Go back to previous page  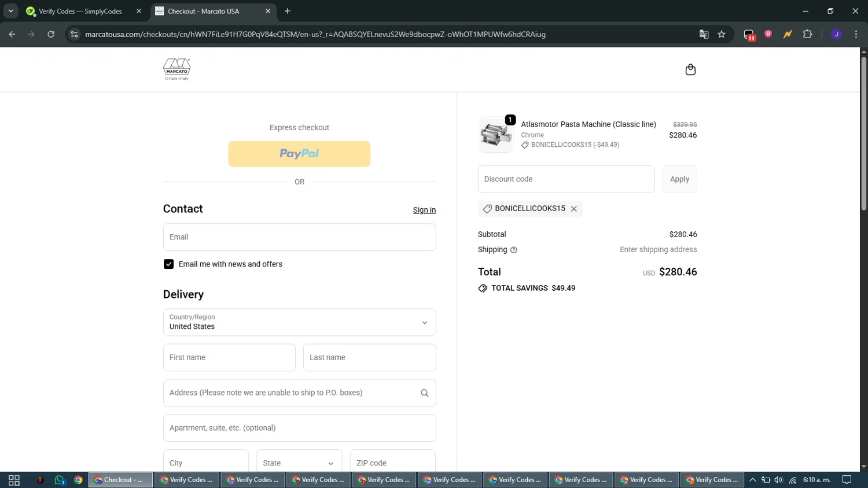tap(12, 34)
